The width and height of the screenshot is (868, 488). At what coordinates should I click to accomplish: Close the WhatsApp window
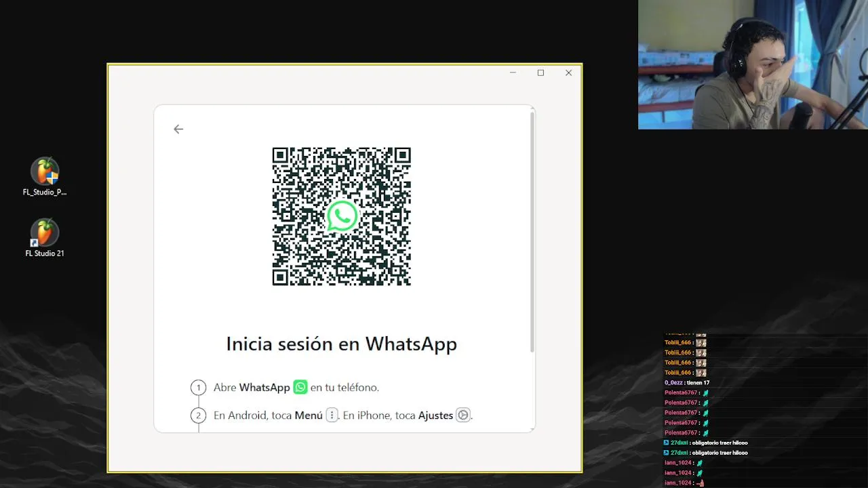tap(568, 73)
